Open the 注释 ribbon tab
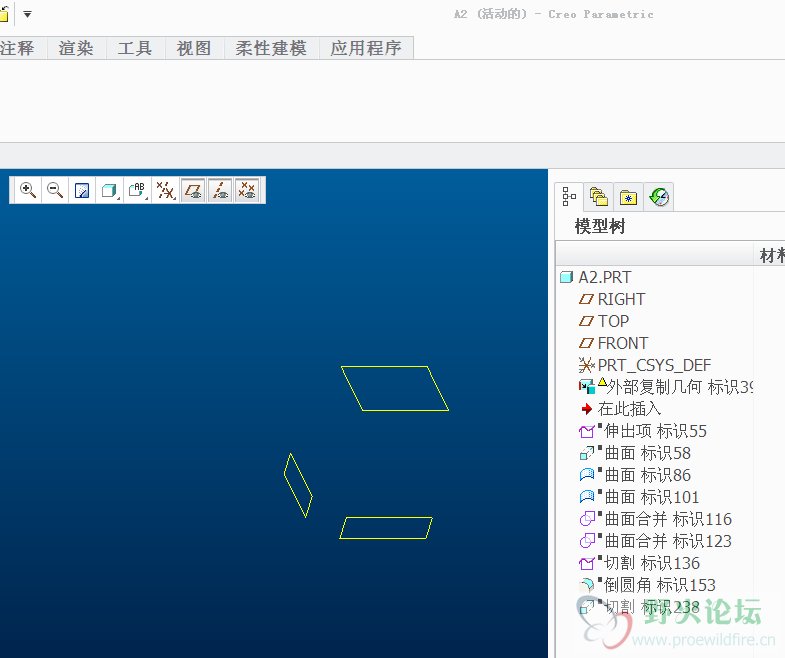Image resolution: width=785 pixels, height=658 pixels. point(19,48)
